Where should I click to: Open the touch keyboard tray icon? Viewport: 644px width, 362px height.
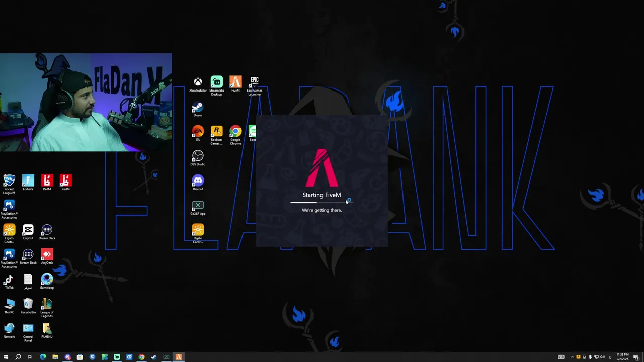pos(561,357)
